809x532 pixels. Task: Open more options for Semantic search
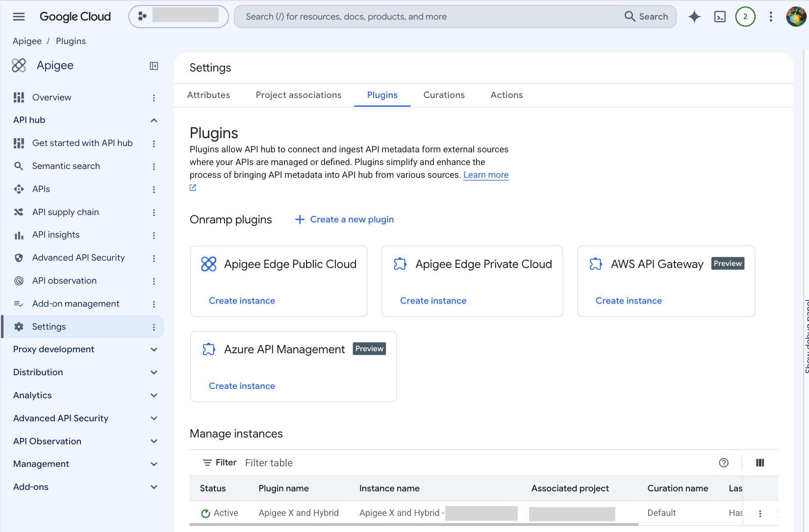click(154, 167)
